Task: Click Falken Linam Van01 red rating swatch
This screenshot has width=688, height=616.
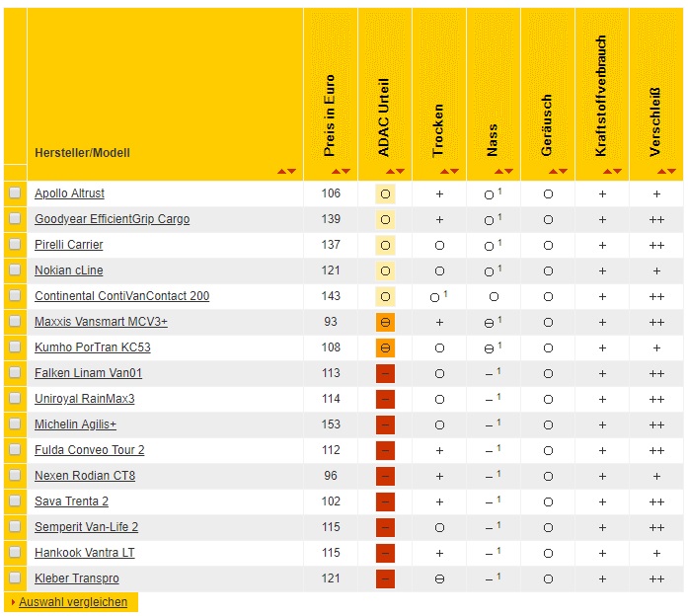Action: (385, 374)
